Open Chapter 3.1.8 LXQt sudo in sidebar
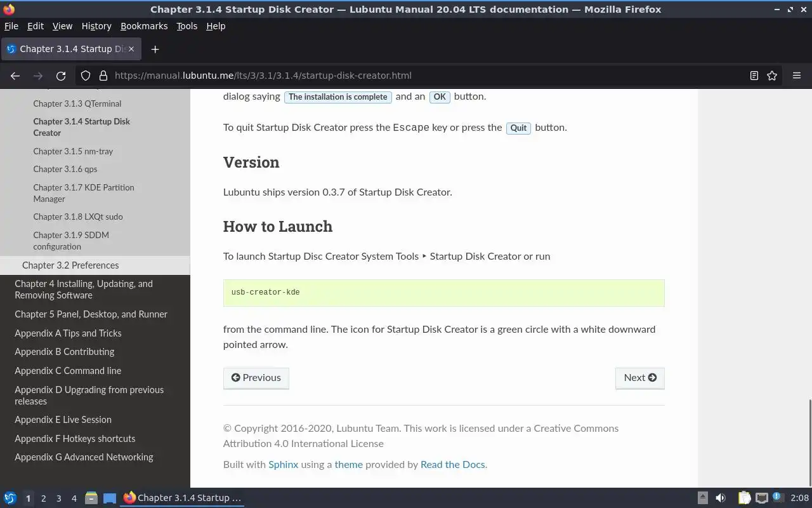This screenshot has width=812, height=508. [78, 217]
